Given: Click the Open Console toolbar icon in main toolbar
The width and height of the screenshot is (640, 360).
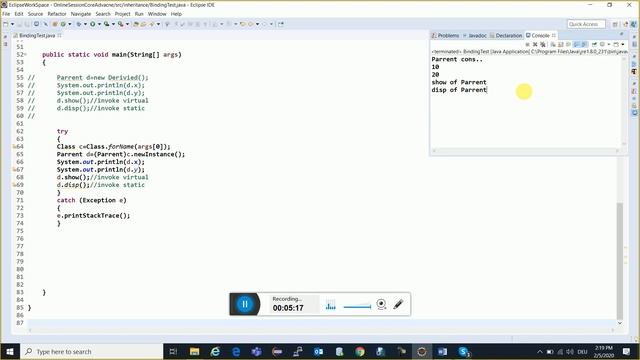Looking at the screenshot, I should coord(36,24).
